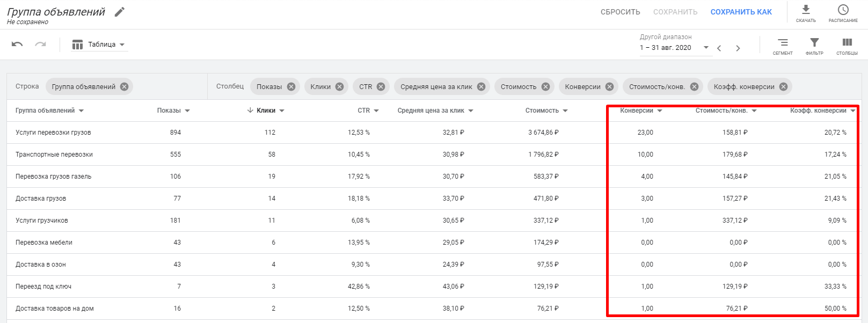The height and width of the screenshot is (323, 868).
Task: Click the clicks value 112
Action: [x=270, y=133]
